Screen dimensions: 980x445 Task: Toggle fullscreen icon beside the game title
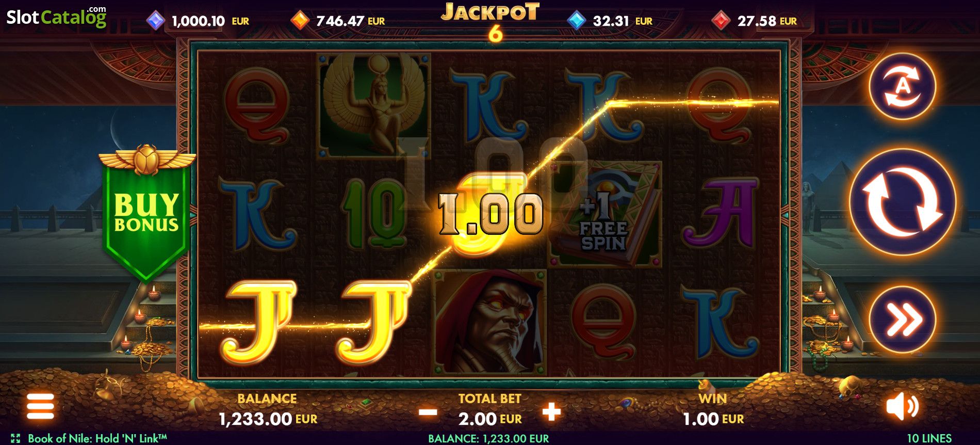[15, 438]
